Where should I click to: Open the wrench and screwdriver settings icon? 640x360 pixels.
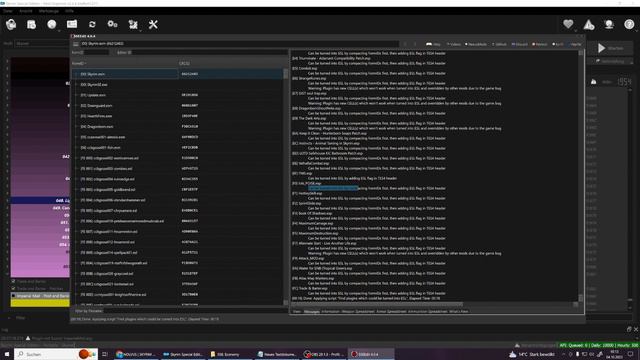(153, 24)
